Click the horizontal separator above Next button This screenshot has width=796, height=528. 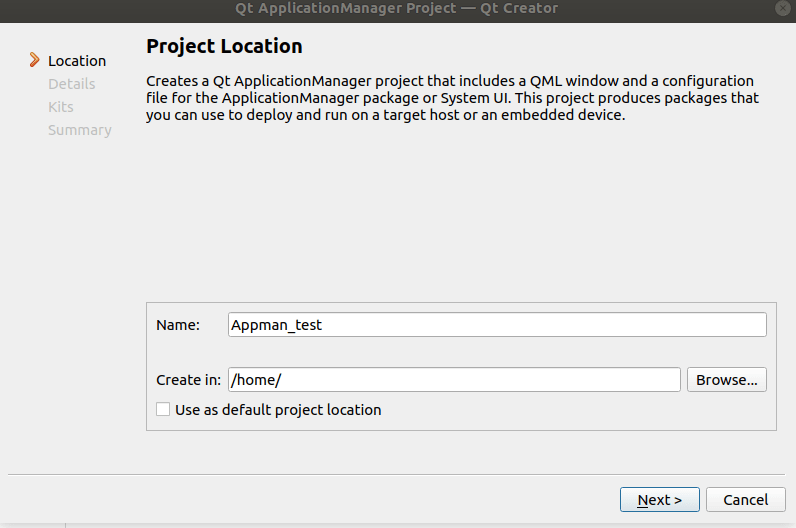pos(396,474)
